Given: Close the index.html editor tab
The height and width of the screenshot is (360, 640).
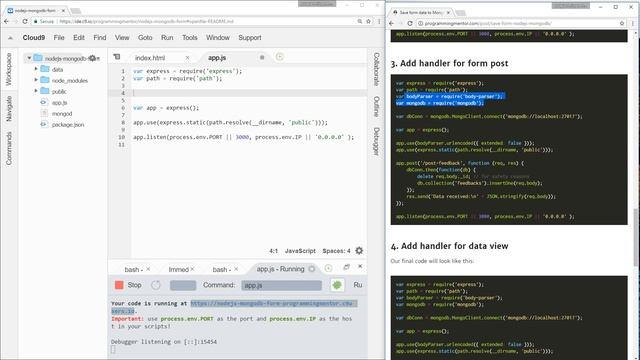Looking at the screenshot, I should [187, 58].
